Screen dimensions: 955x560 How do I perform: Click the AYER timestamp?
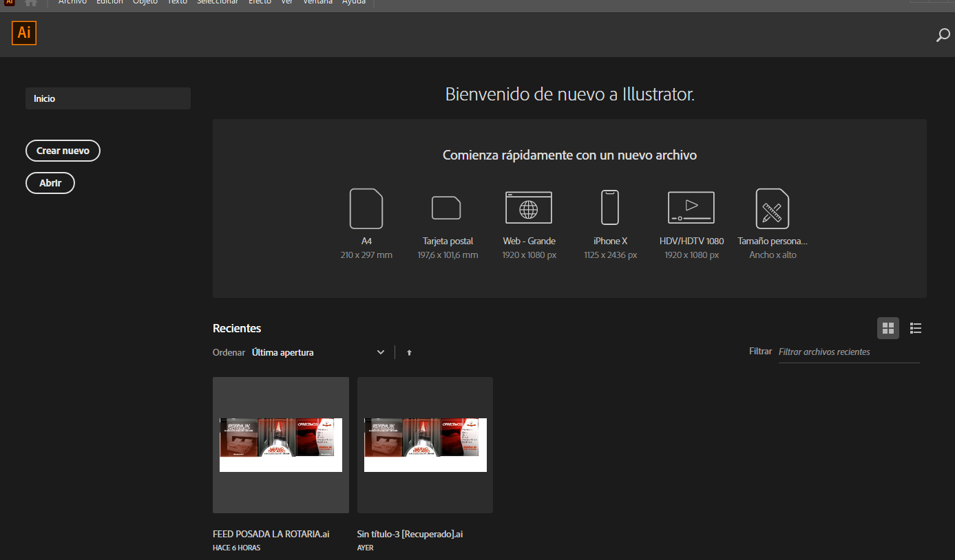pyautogui.click(x=366, y=548)
